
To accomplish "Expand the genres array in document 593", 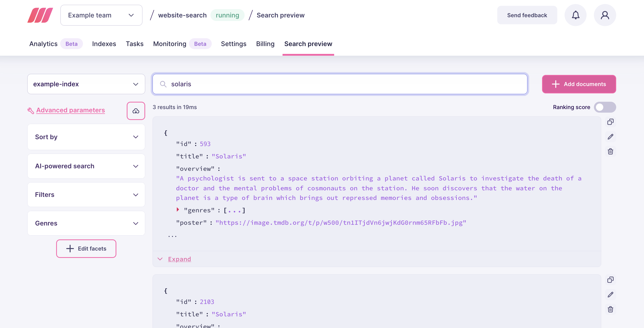I will 178,210.
